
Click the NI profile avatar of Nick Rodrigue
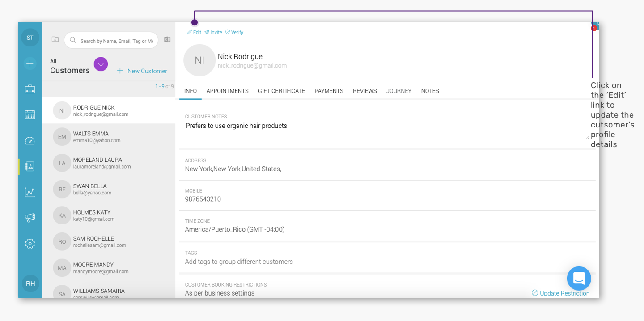tap(199, 60)
